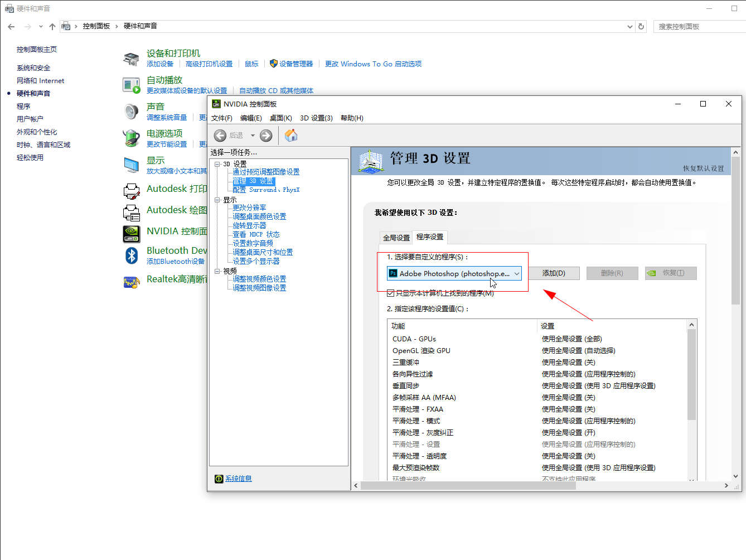Screen dimensions: 746x560
Task: Select 更改分辨率 tree item
Action: tap(249, 207)
